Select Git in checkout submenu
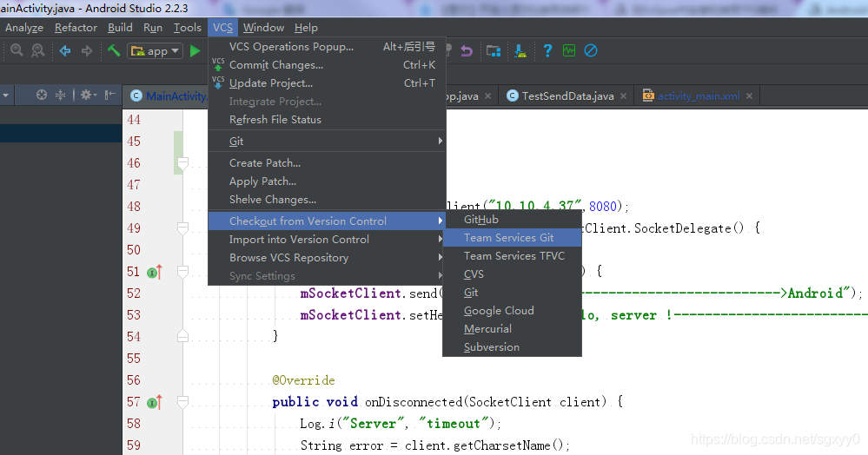Image resolution: width=868 pixels, height=455 pixels. coord(512,293)
